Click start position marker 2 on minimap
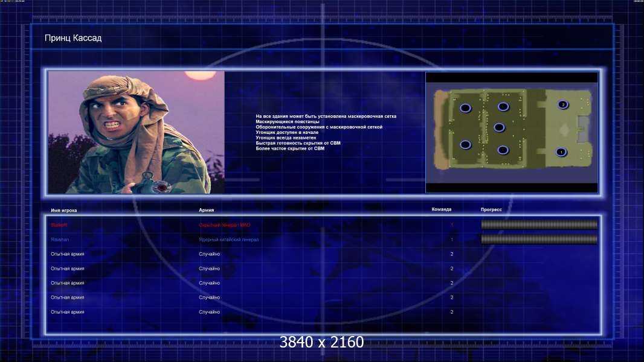Image resolution: width=644 pixels, height=362 pixels. [x=563, y=104]
